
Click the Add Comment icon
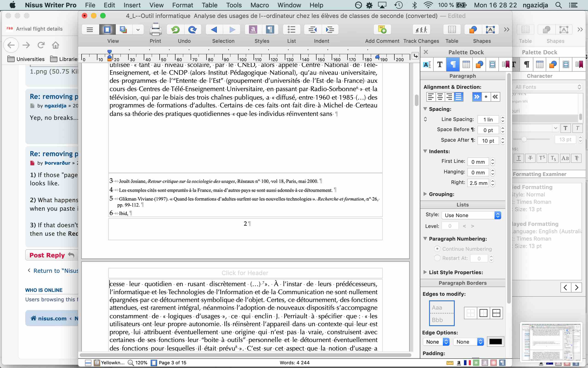tap(382, 30)
